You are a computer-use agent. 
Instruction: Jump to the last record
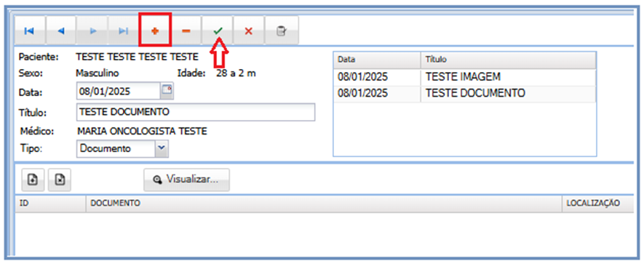coord(124,31)
